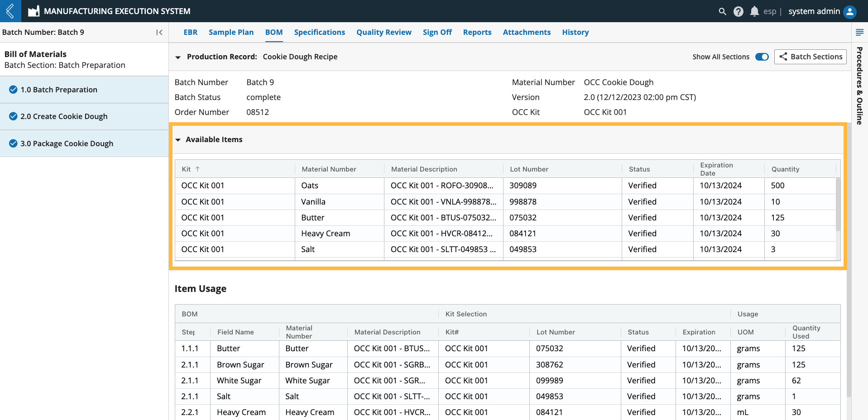Screen dimensions: 868x420
Task: Click the UOM column header
Action: 745,332
